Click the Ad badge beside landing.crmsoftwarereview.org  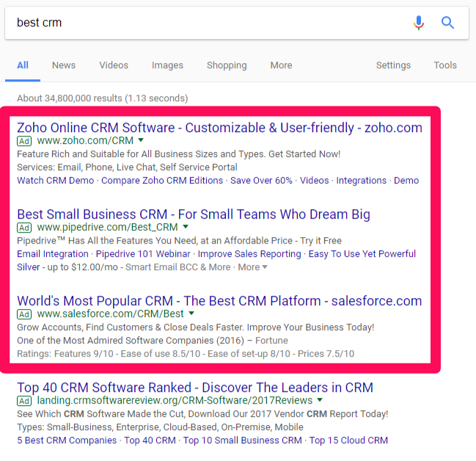tap(24, 401)
